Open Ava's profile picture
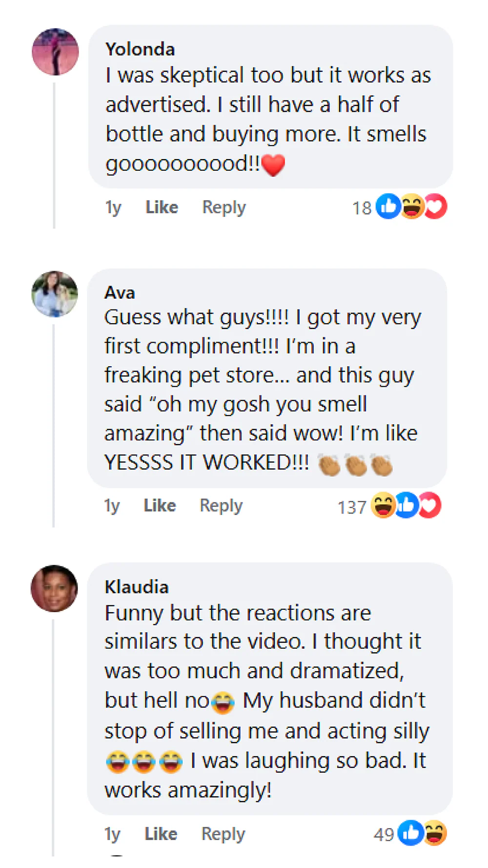488x868 pixels. pyautogui.click(x=55, y=294)
